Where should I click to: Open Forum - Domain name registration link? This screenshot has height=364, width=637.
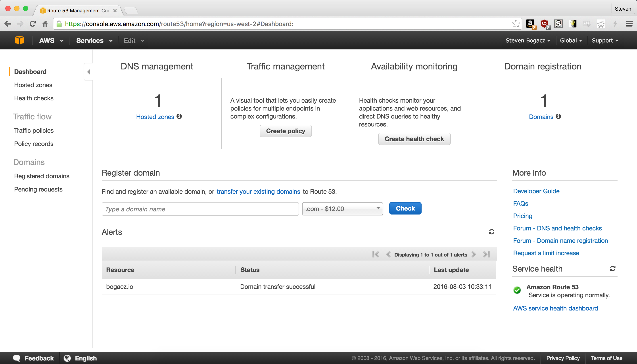tap(560, 241)
